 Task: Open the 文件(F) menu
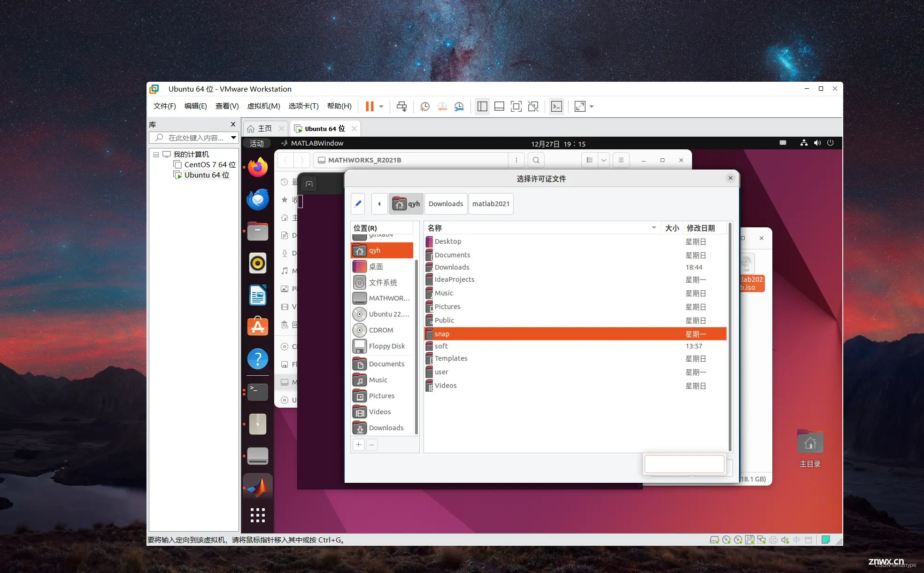(164, 106)
